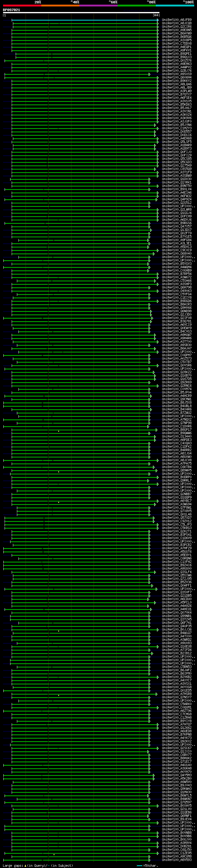This screenshot has width=197, height=868.
Task: Select subject UniRef100_C8S5Q9
Action: coord(177,169)
